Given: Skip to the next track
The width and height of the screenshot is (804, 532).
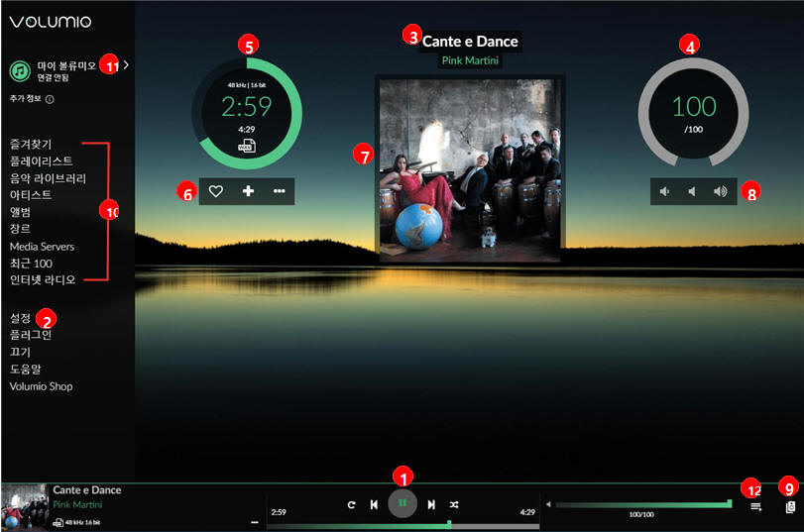Looking at the screenshot, I should point(431,504).
